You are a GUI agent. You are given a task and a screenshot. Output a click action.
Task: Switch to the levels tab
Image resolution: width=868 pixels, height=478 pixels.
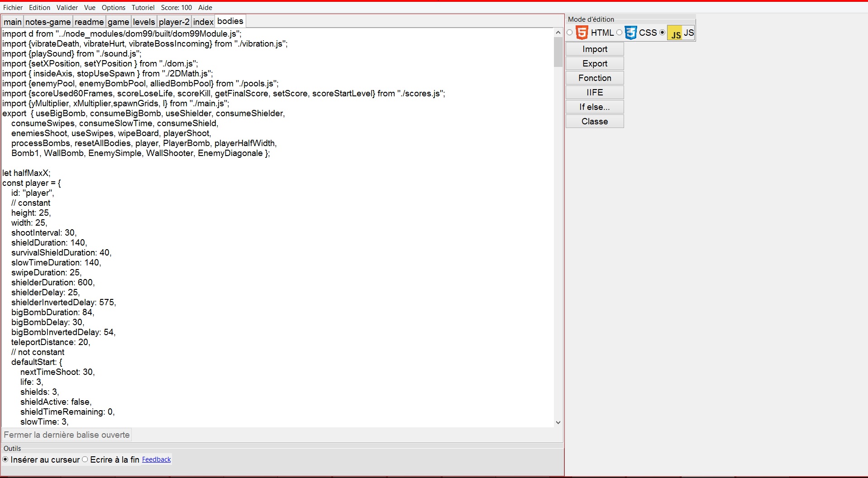tap(144, 22)
